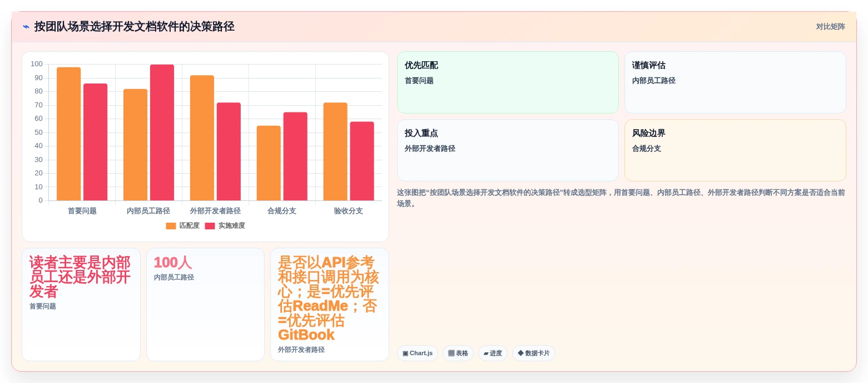Click the 对比矩阵 label in header
The image size is (868, 383).
coord(830,27)
